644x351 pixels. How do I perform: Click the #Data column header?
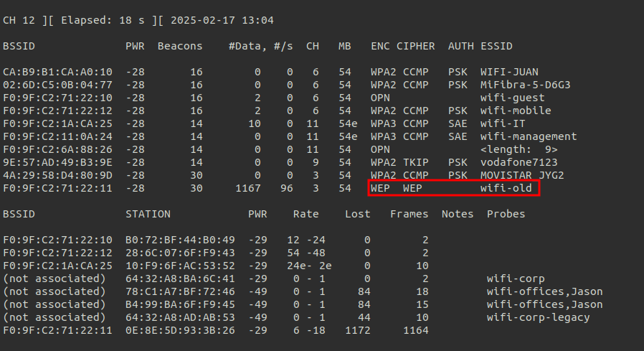pos(247,46)
